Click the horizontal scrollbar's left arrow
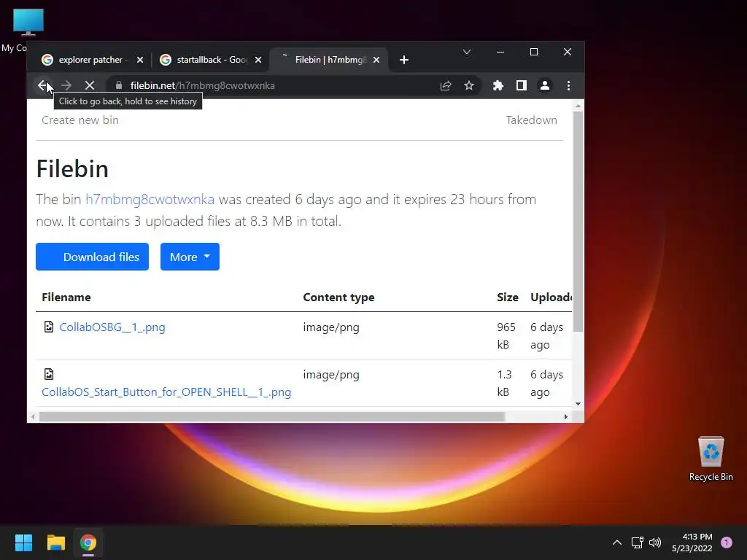747x560 pixels. (x=32, y=416)
